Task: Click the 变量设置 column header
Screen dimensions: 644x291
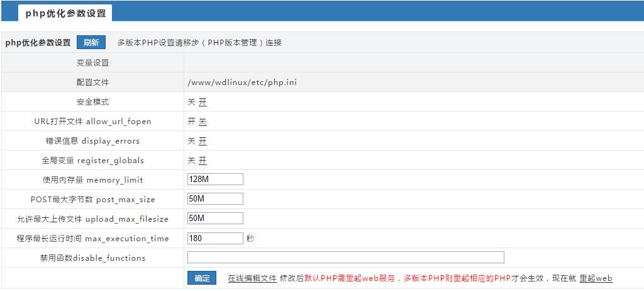Action: pos(92,63)
